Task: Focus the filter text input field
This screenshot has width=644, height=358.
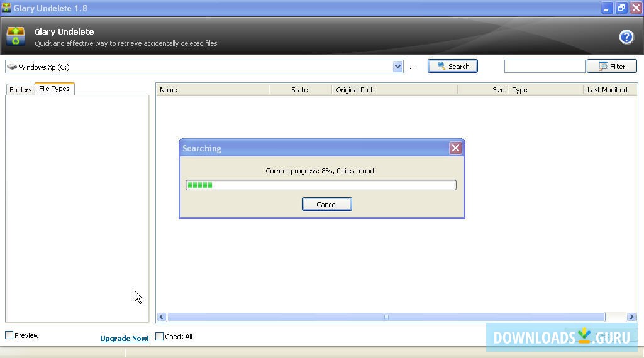Action: coord(545,66)
